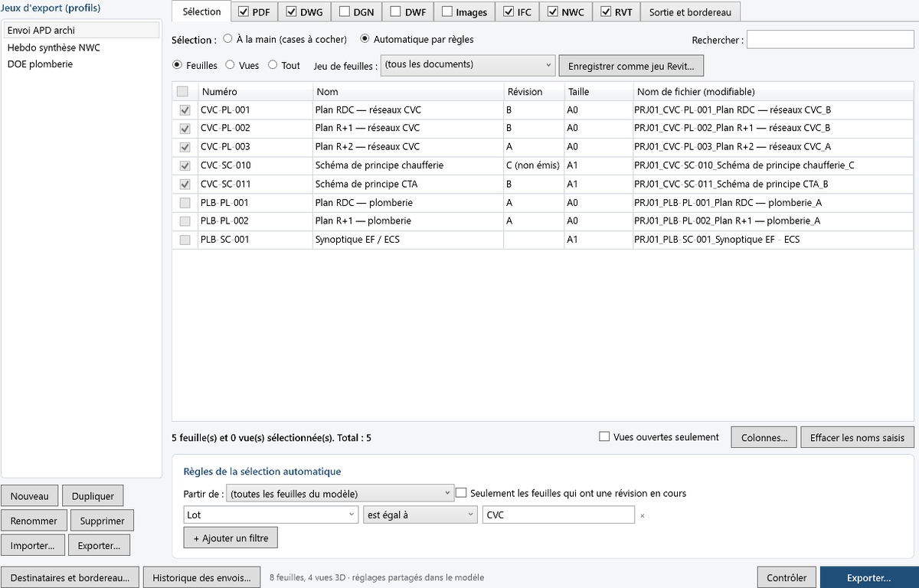Open the RVT tab
919x588 pixels.
pyautogui.click(x=615, y=12)
